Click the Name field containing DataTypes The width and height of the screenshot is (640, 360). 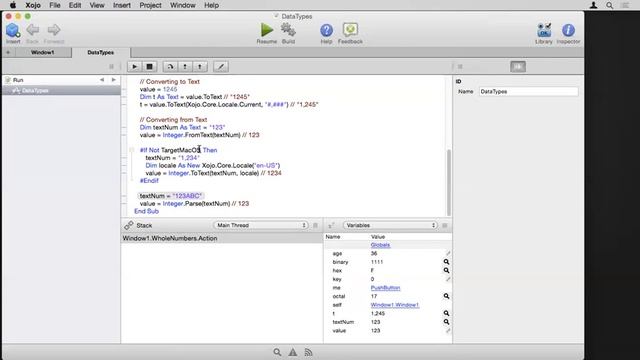click(x=528, y=91)
